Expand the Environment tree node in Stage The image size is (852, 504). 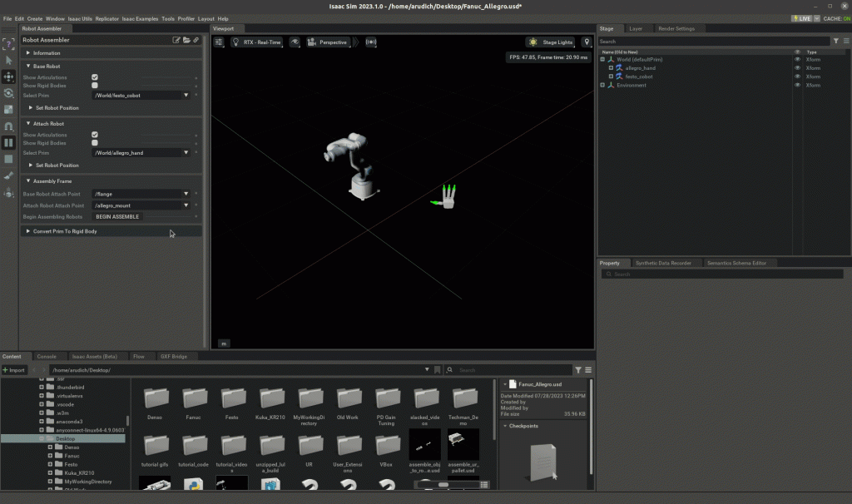click(602, 85)
